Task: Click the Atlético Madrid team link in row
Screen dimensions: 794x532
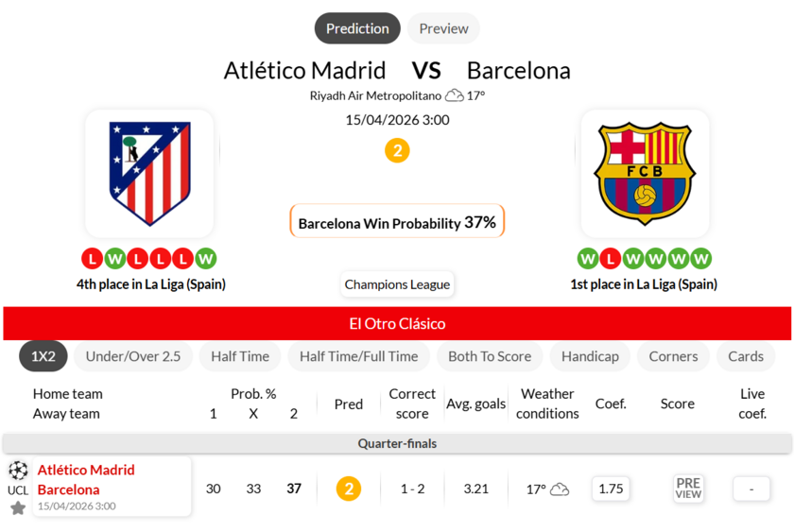Action: [x=86, y=470]
